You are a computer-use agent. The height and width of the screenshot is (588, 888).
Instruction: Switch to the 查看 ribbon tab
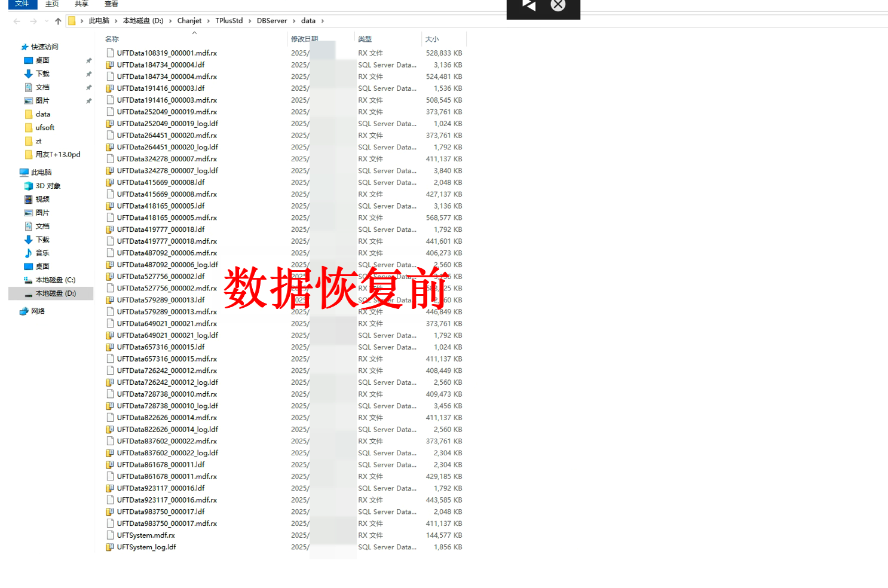111,4
